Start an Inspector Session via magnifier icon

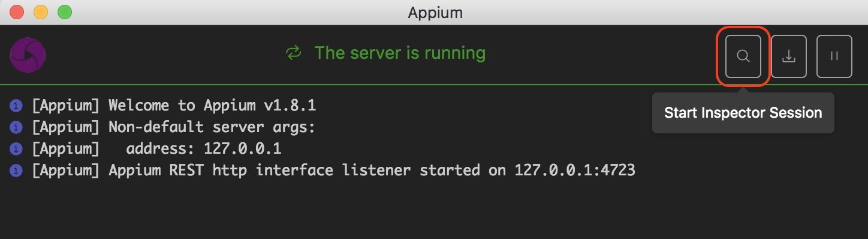tap(743, 56)
